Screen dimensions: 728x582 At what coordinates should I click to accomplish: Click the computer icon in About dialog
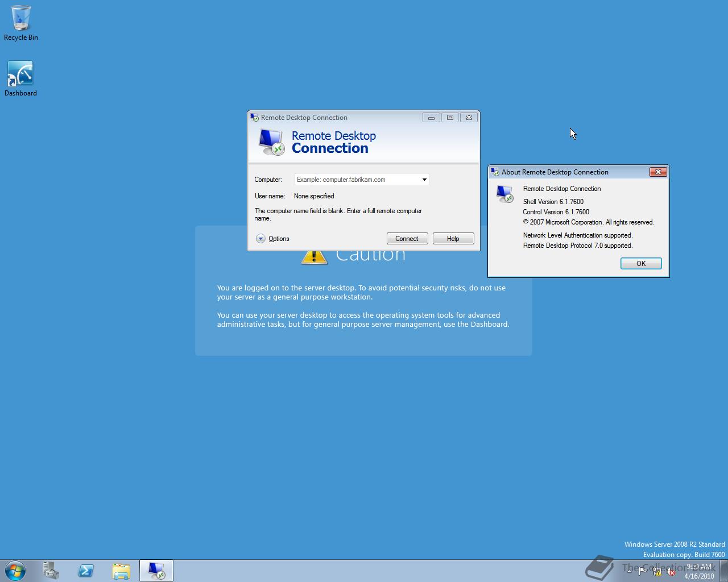pos(504,194)
